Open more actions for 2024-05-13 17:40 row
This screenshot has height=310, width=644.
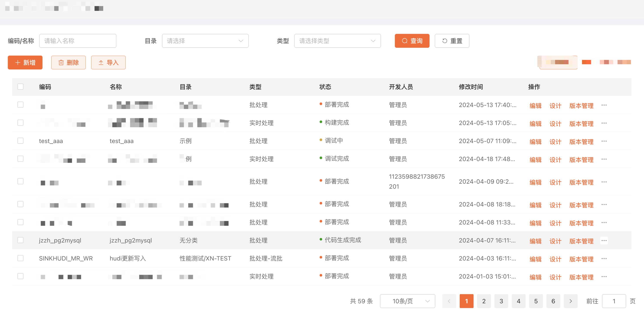pyautogui.click(x=604, y=105)
